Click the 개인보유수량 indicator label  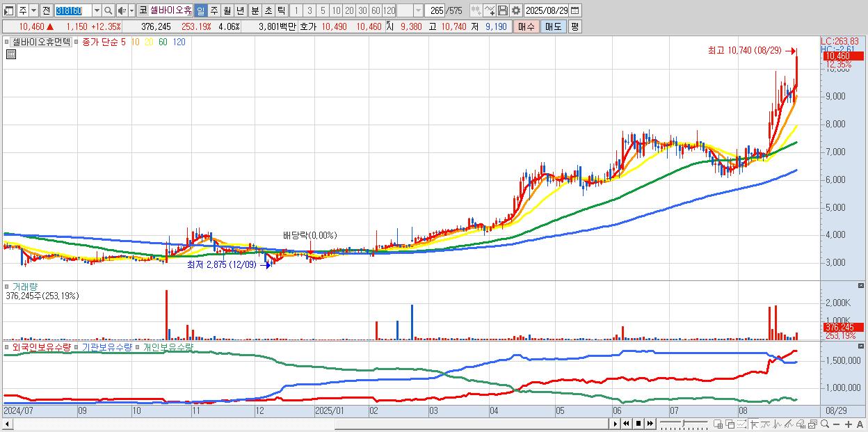168,346
